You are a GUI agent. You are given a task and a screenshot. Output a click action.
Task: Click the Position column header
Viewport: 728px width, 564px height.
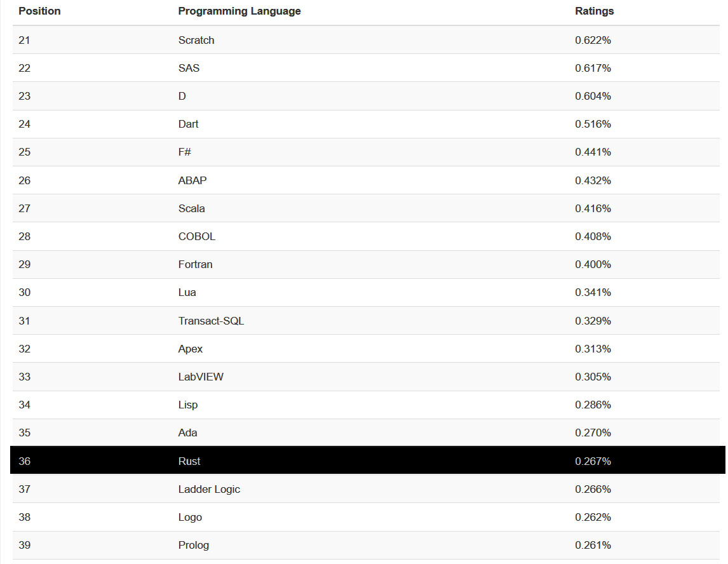[39, 11]
